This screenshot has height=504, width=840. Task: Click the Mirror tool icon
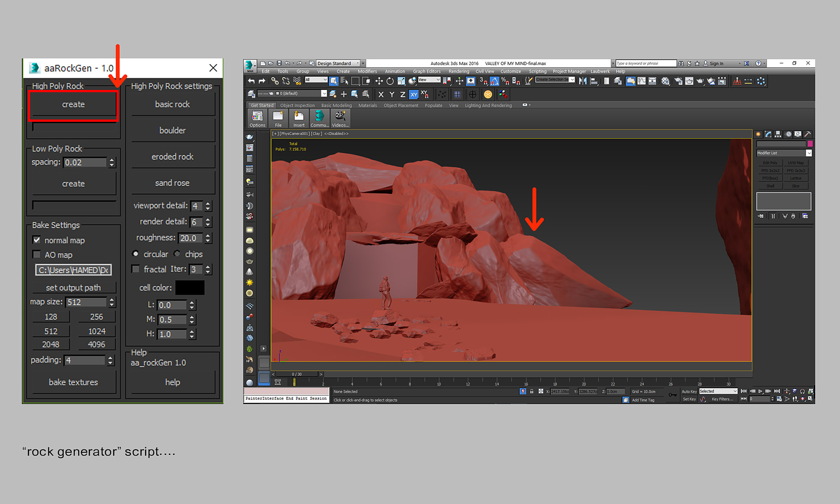pos(583,81)
